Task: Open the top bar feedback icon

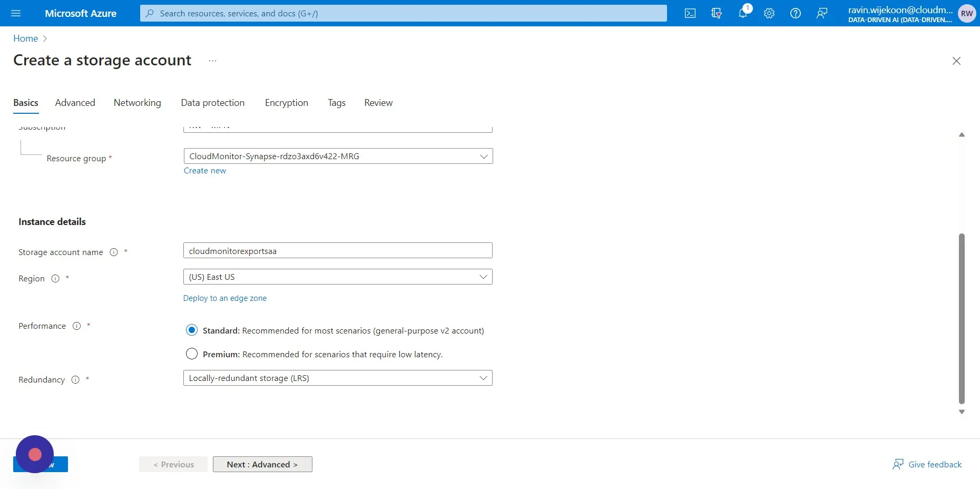Action: click(822, 13)
